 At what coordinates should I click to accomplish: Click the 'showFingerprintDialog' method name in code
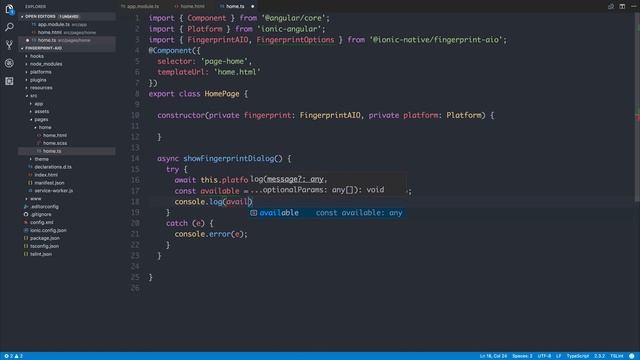click(228, 158)
